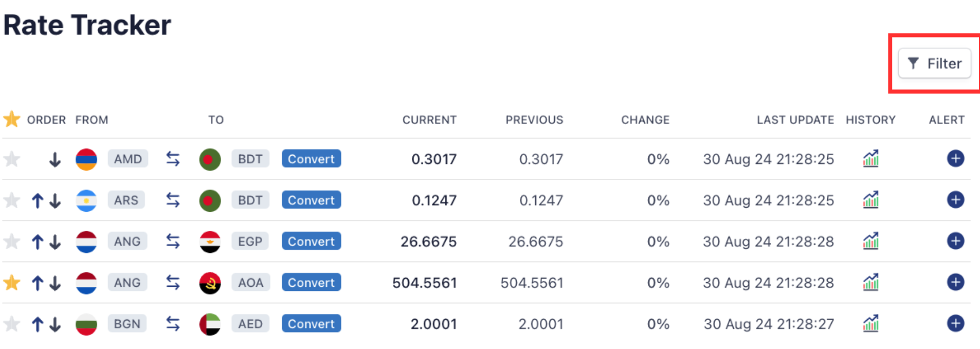
Task: Add alert for ARS to BDT rate
Action: 955,200
